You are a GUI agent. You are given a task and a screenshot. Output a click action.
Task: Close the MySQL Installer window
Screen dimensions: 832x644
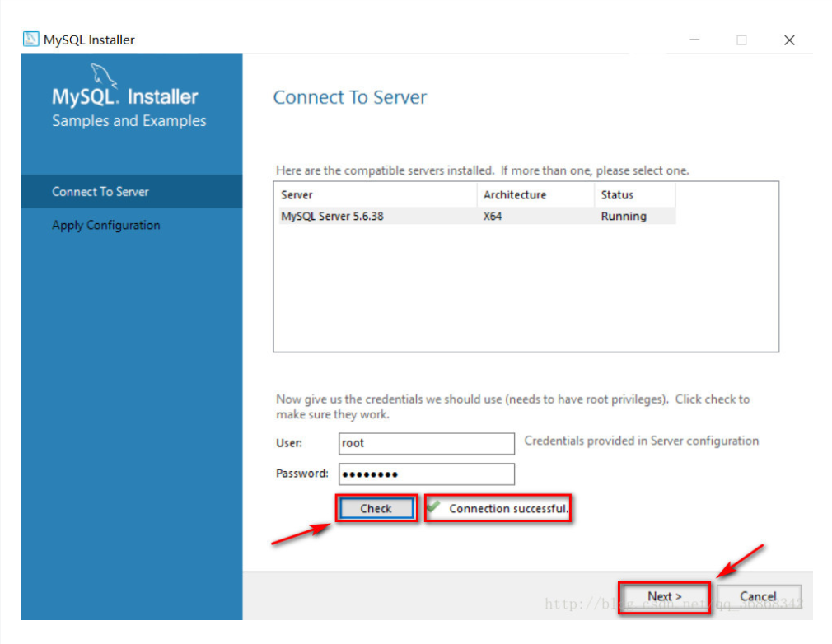point(789,40)
